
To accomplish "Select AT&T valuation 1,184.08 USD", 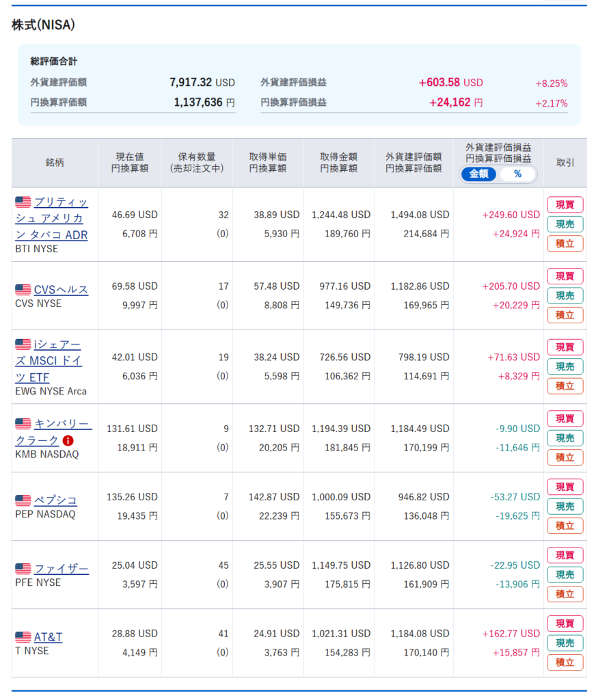I will (x=420, y=634).
